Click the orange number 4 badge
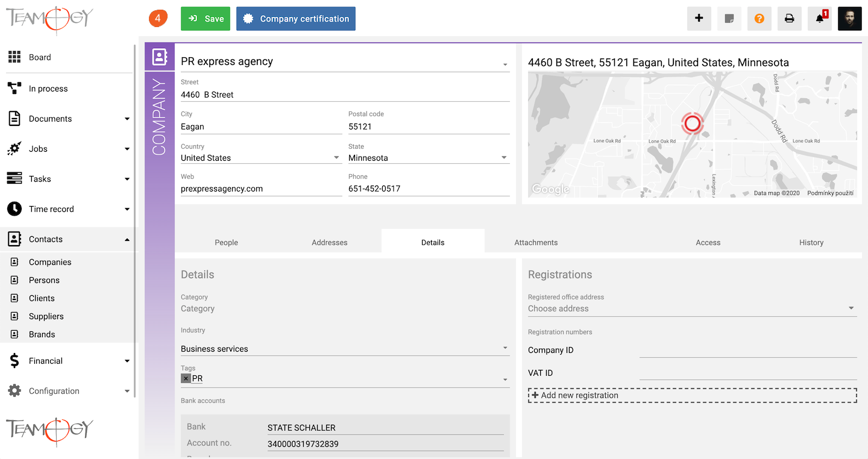This screenshot has width=868, height=459. pos(158,19)
